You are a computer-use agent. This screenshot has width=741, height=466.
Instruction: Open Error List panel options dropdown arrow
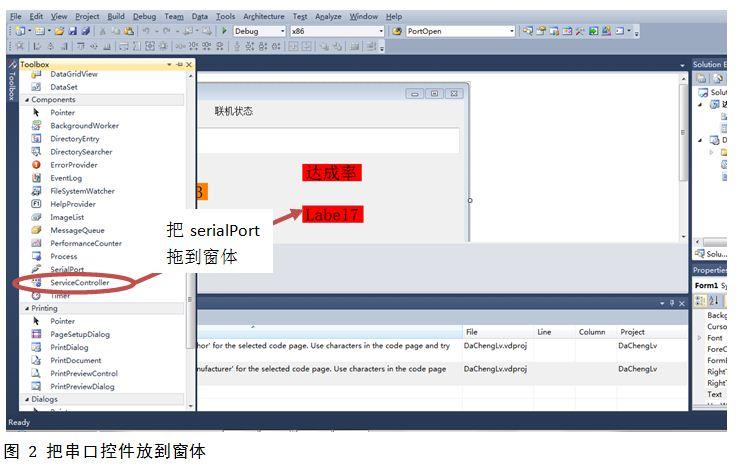point(662,303)
